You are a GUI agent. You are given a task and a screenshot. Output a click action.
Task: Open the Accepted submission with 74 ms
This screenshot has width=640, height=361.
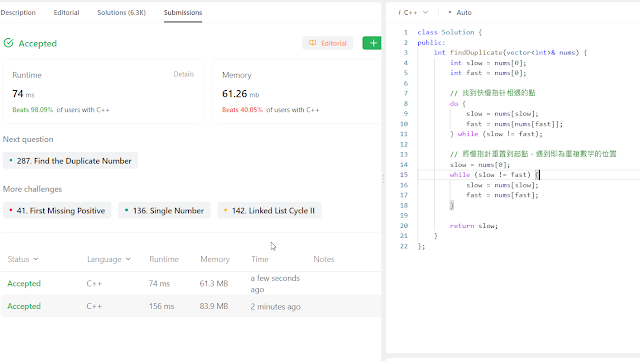point(191,283)
